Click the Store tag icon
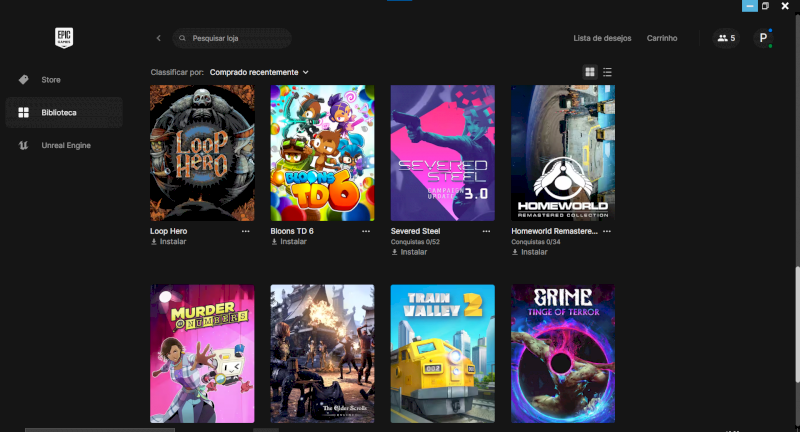 [23, 80]
